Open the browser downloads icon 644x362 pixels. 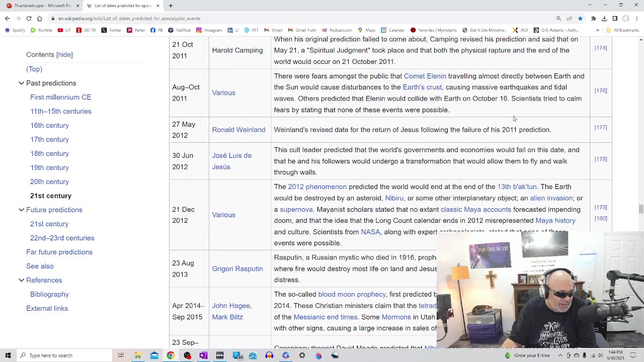[604, 19]
